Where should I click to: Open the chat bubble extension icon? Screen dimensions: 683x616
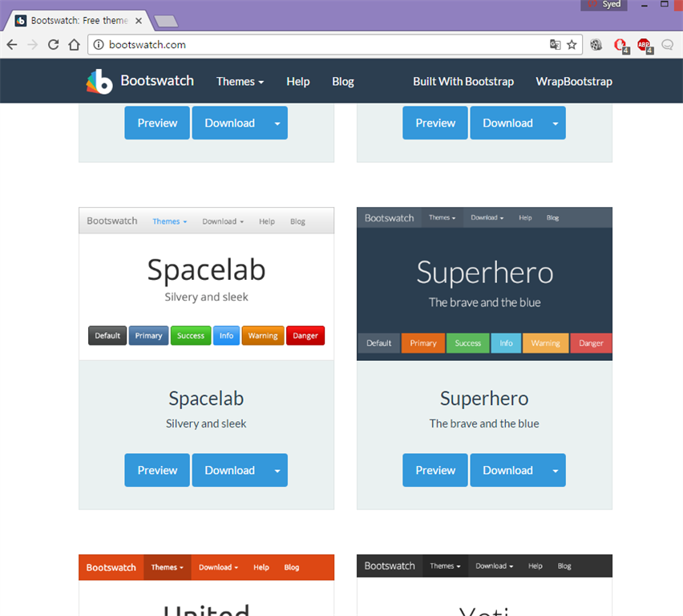pos(667,44)
